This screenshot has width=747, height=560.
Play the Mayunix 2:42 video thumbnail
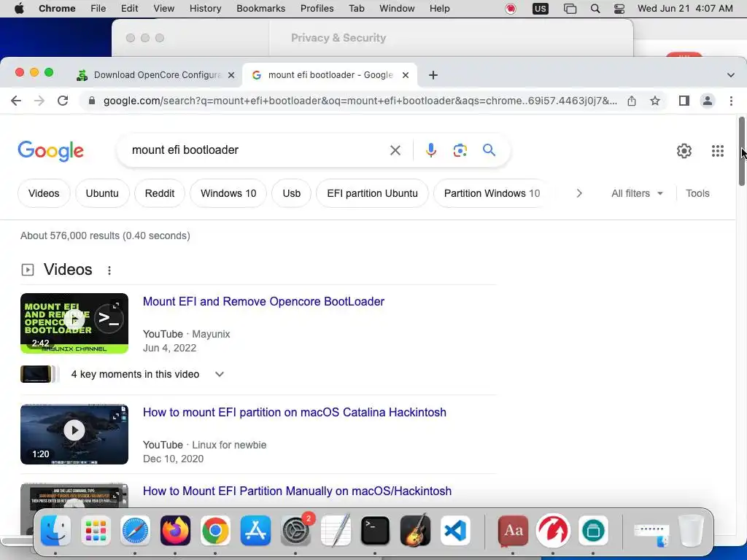tap(74, 323)
